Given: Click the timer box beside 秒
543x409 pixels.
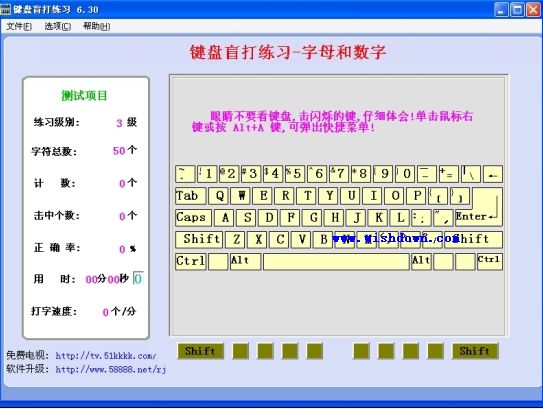Looking at the screenshot, I should [x=138, y=278].
